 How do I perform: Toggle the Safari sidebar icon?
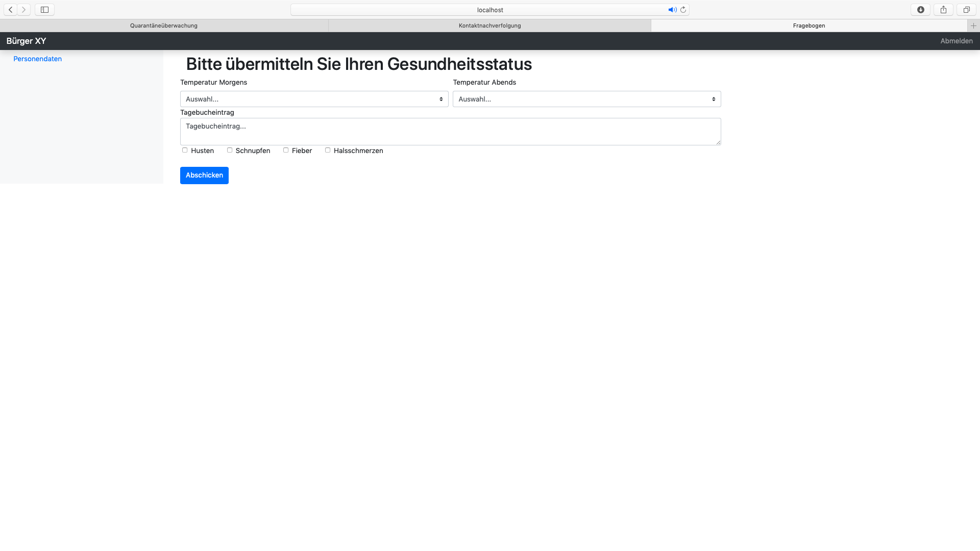tap(44, 10)
